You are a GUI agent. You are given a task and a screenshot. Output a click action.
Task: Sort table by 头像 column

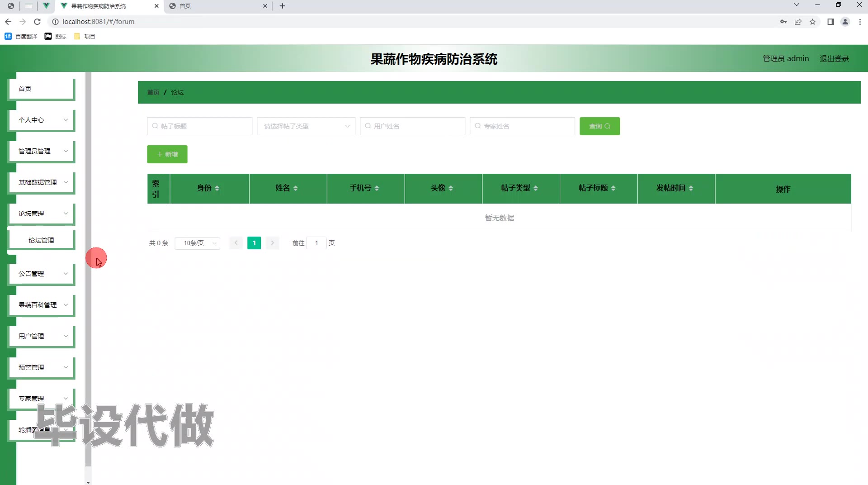(x=451, y=188)
